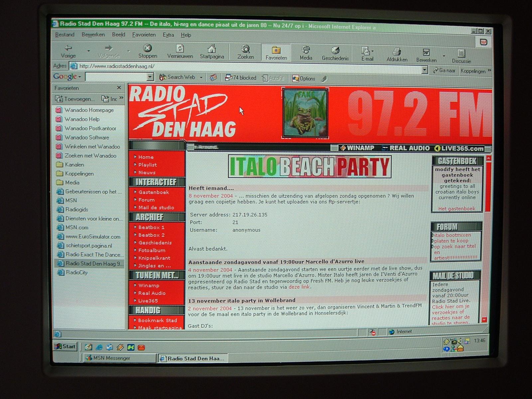Screen dimensions: 532x399
Task: Open the Favorieten menu
Action: [144, 35]
